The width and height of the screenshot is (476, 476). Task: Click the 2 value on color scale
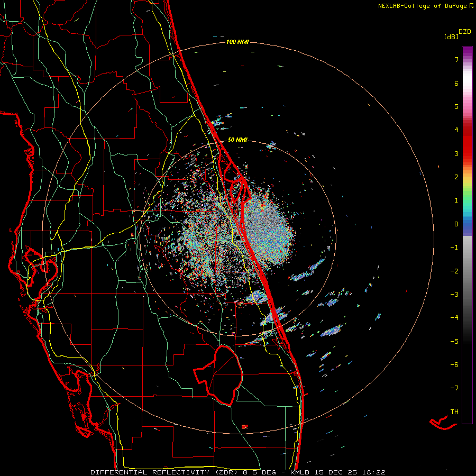(x=456, y=177)
